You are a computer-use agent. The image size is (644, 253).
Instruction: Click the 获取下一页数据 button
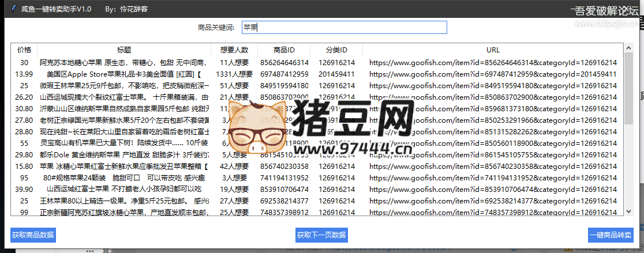click(x=321, y=235)
